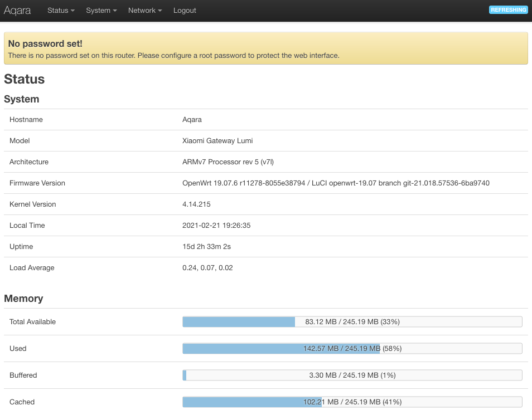532x420 pixels.
Task: Click the No password set warning banner
Action: 266,48
